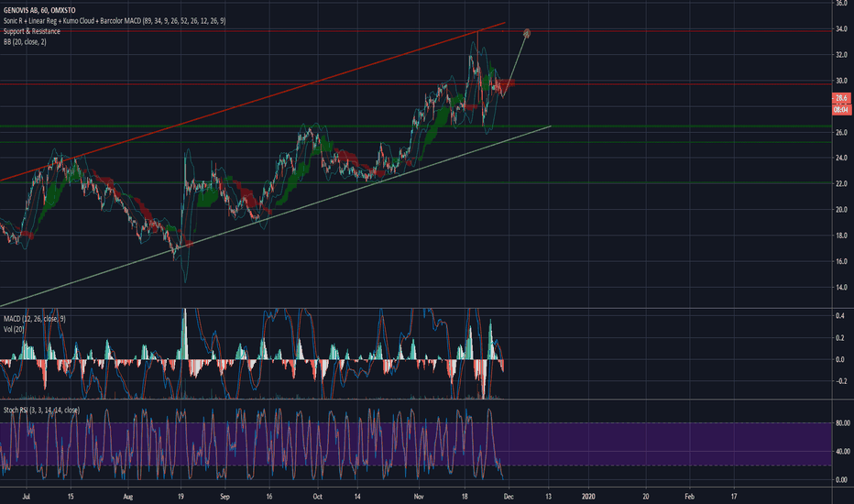Select the Support & Resistance indicator legend

point(31,31)
